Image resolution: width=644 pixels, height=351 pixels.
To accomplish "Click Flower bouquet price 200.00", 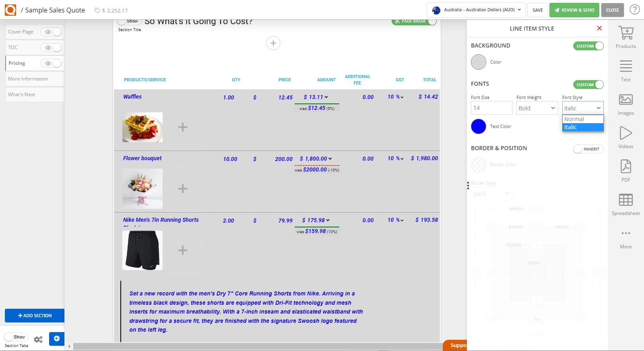I will point(284,159).
